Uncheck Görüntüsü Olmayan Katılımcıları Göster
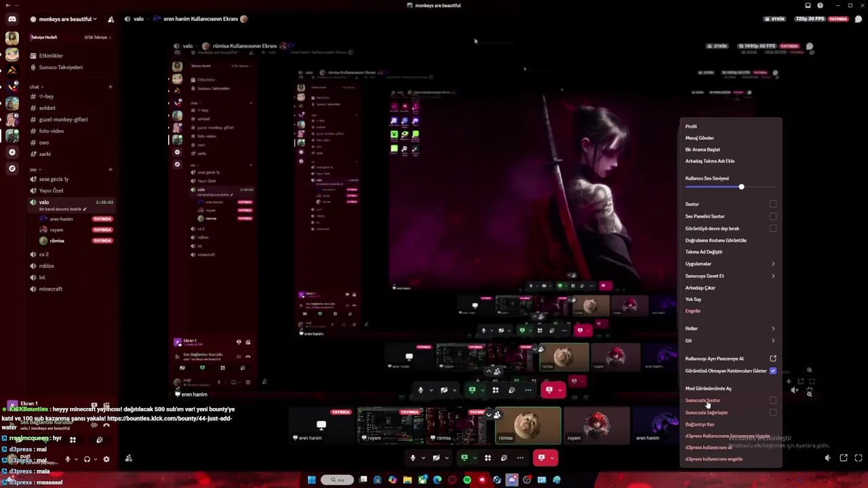The width and height of the screenshot is (868, 488). click(772, 371)
